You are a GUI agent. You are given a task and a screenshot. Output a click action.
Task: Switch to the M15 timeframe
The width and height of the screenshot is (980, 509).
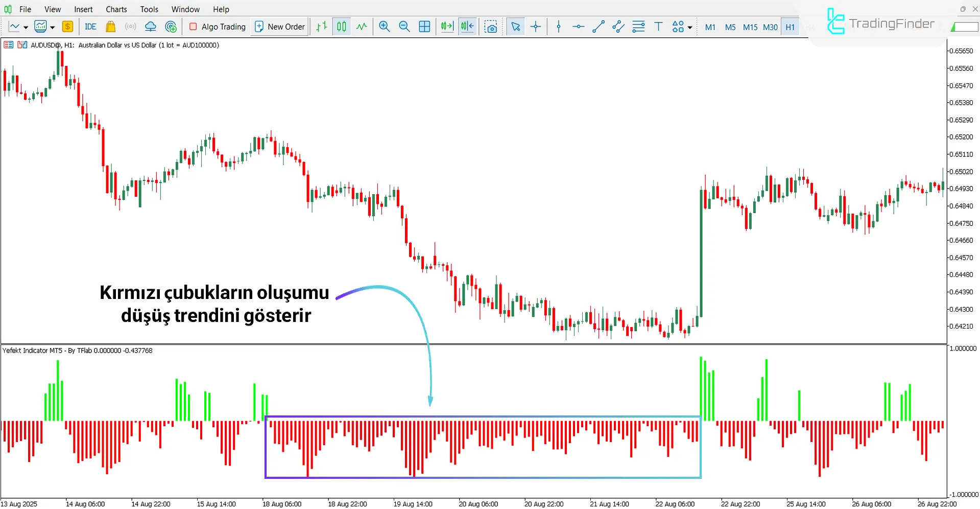[750, 27]
